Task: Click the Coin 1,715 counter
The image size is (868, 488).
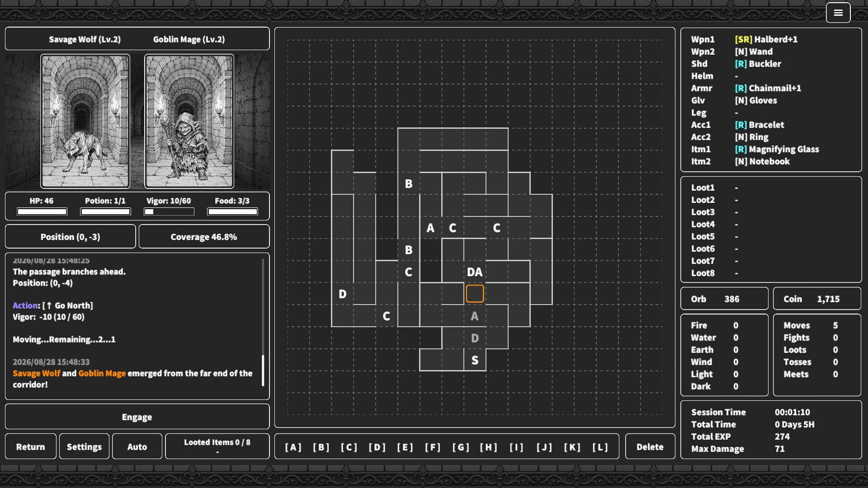Action: [x=817, y=299]
